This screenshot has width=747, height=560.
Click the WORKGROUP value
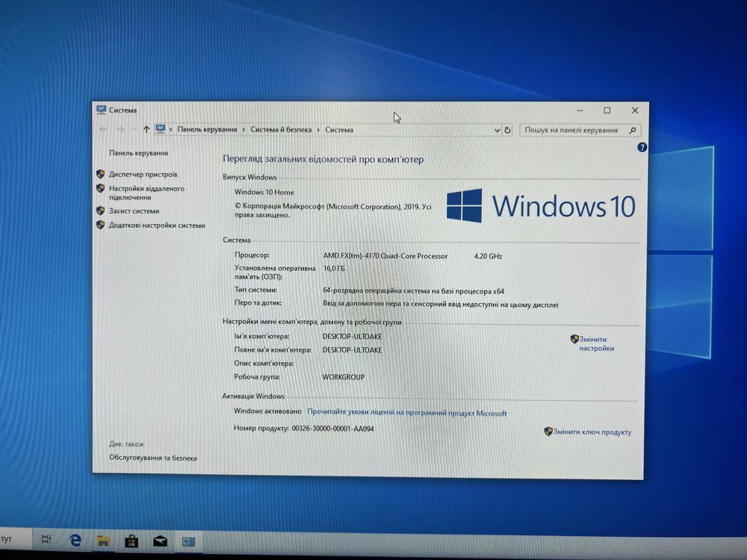(x=344, y=376)
